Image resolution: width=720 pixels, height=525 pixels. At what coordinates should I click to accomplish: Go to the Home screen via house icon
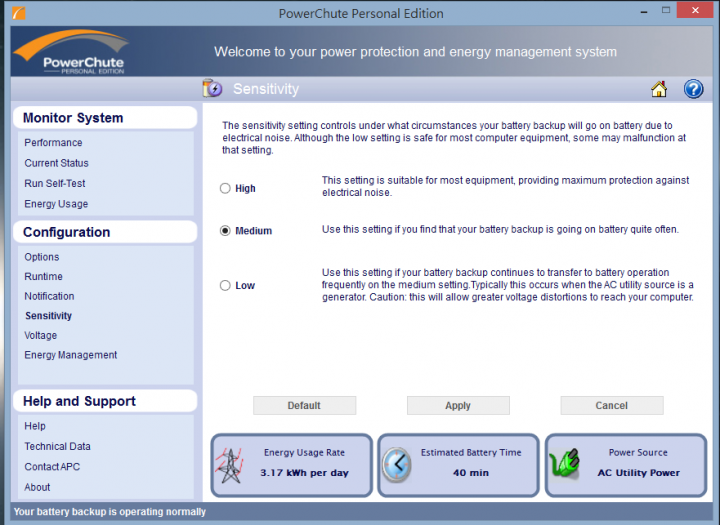click(x=659, y=89)
